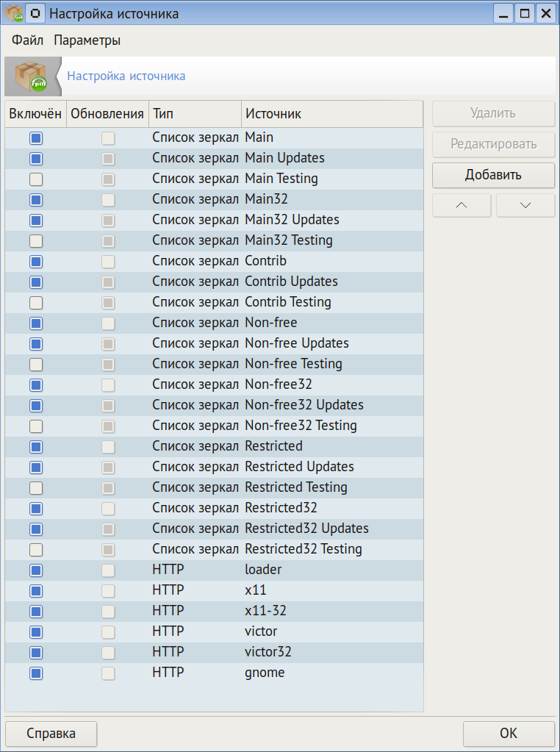
Task: Sort by the Тип column header
Action: click(x=195, y=114)
